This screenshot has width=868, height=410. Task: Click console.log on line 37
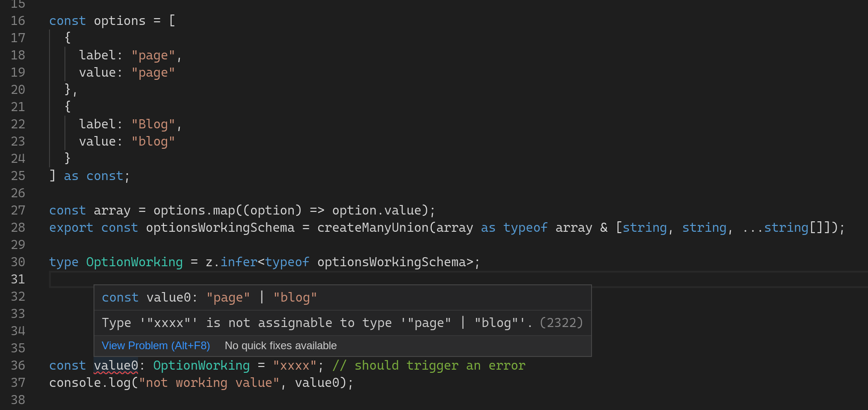pyautogui.click(x=89, y=382)
